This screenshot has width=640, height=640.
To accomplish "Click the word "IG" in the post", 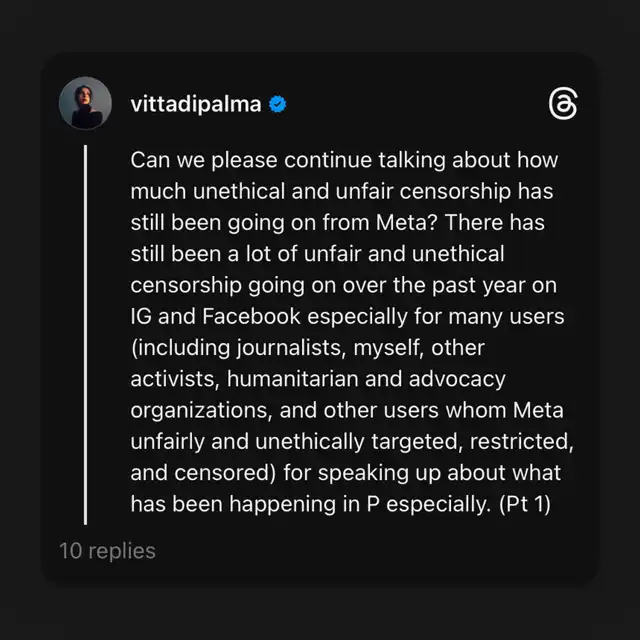I will coord(141,316).
